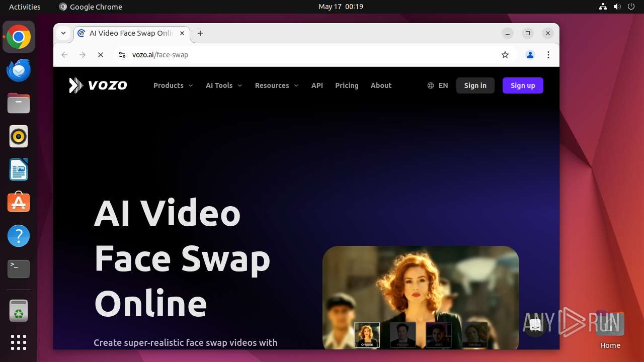Click the Vozo logo
This screenshot has height=362, width=644.
98,85
